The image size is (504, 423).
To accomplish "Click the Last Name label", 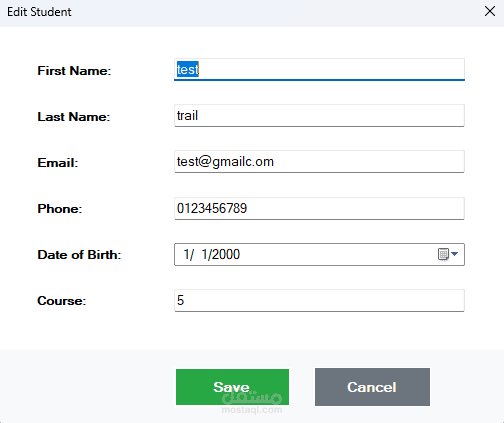I will tap(74, 117).
